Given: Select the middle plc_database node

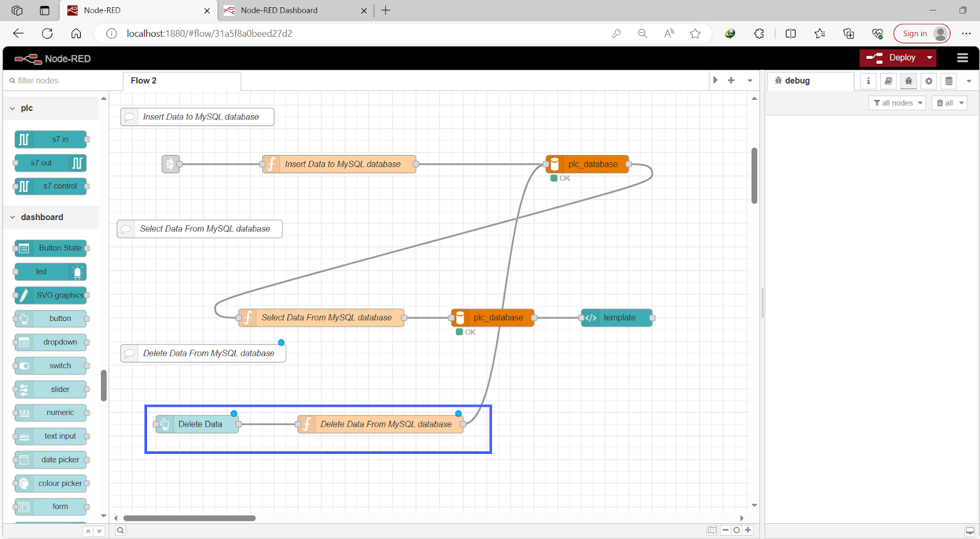Looking at the screenshot, I should click(493, 318).
